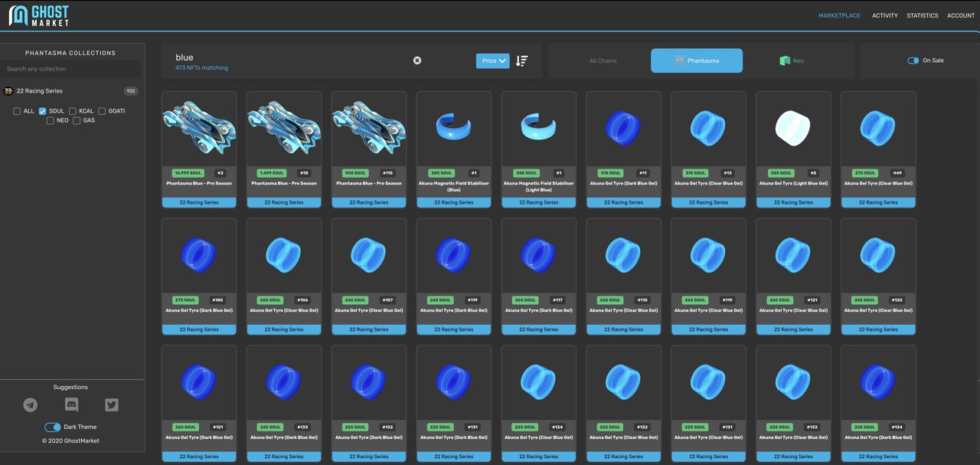The width and height of the screenshot is (980, 465).
Task: Click the #106 ID badge
Action: 303,300
